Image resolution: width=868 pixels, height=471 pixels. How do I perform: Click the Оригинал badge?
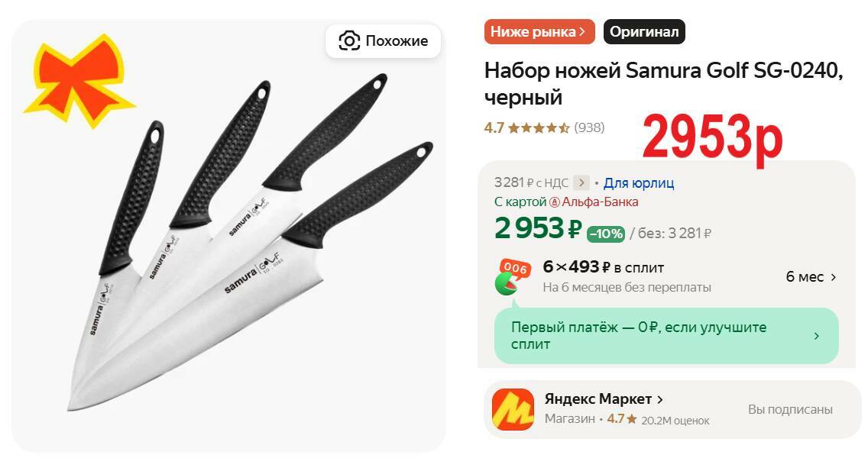(x=644, y=32)
